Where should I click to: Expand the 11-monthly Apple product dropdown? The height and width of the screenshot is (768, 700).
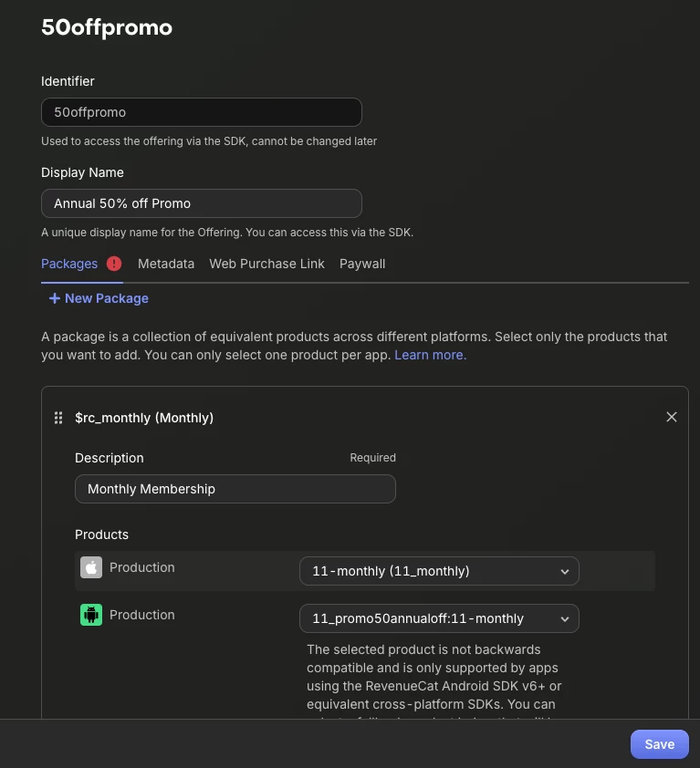coord(439,571)
